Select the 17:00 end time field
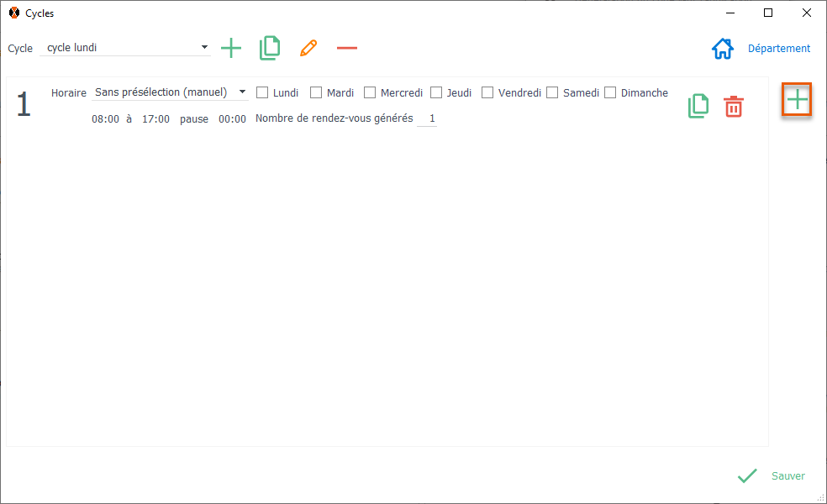Screen dimensions: 827x504 click(155, 119)
